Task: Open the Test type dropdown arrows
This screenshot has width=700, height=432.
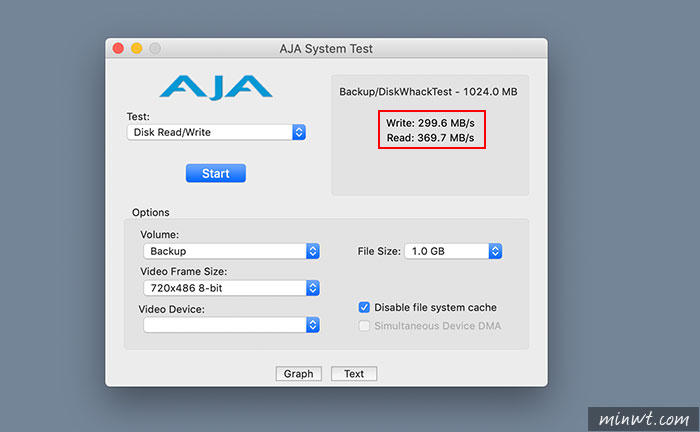Action: [299, 132]
